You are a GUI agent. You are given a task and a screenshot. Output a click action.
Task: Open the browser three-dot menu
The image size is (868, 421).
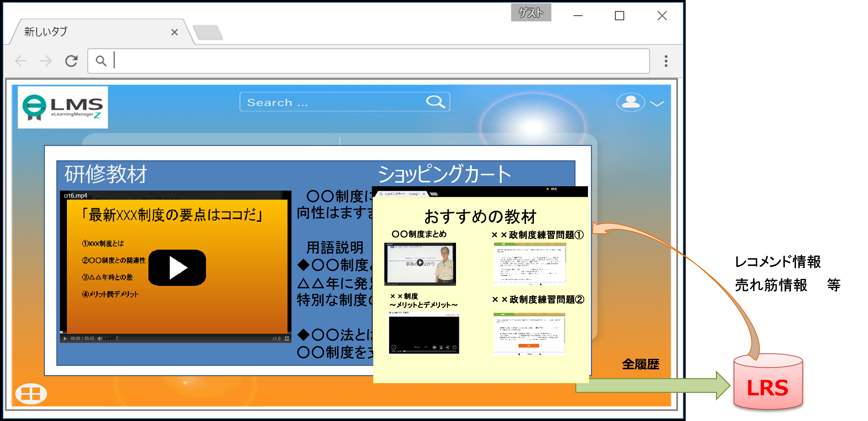click(666, 61)
